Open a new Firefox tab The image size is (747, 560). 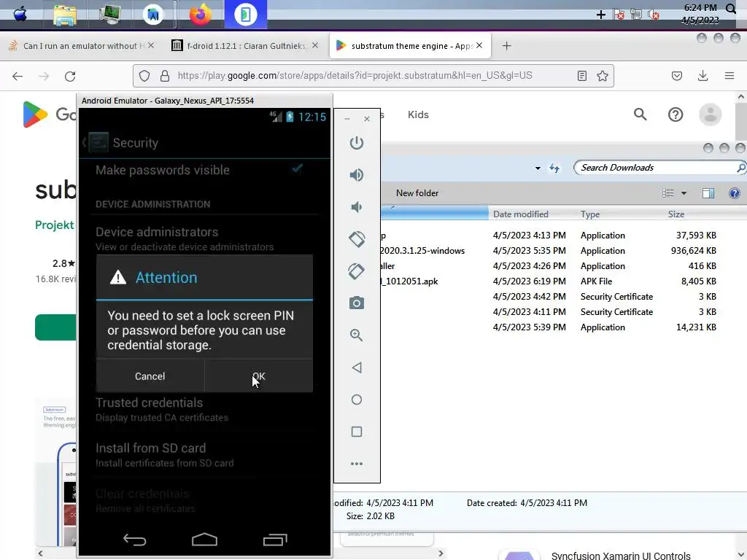pos(506,46)
